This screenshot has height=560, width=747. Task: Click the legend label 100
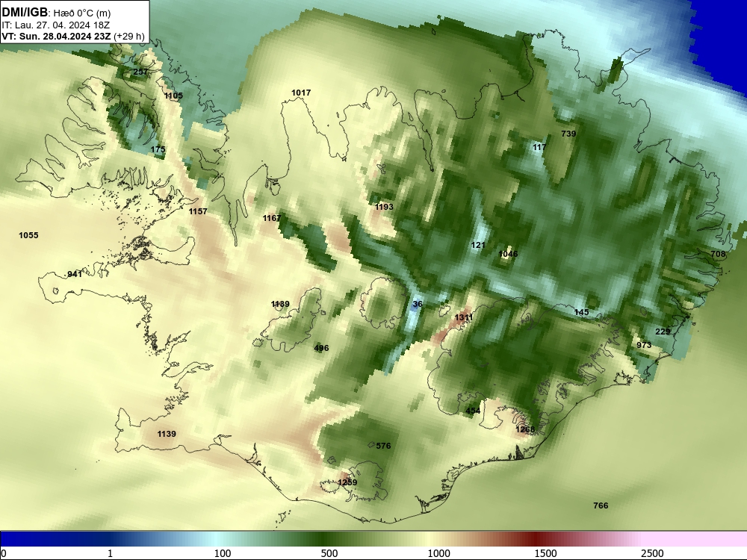pyautogui.click(x=223, y=553)
